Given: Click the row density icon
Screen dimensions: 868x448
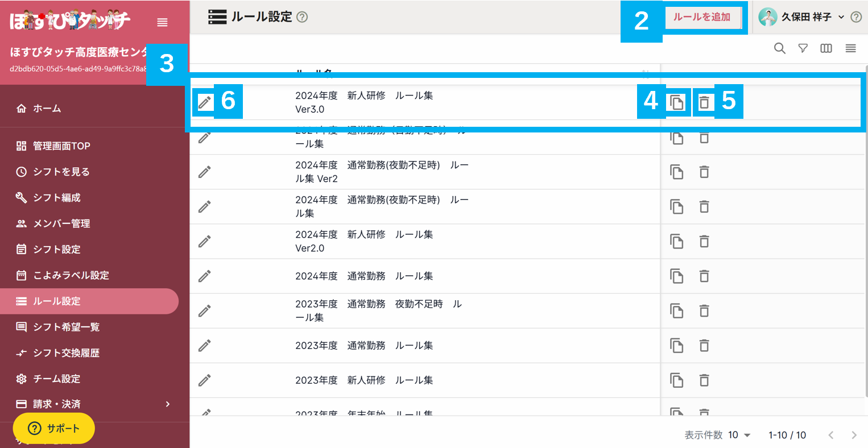Looking at the screenshot, I should point(850,48).
